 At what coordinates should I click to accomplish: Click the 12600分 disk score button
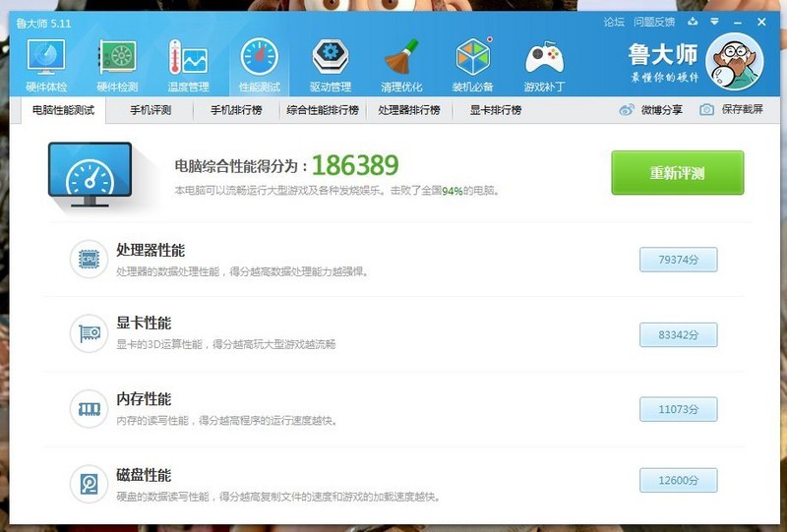pos(678,480)
